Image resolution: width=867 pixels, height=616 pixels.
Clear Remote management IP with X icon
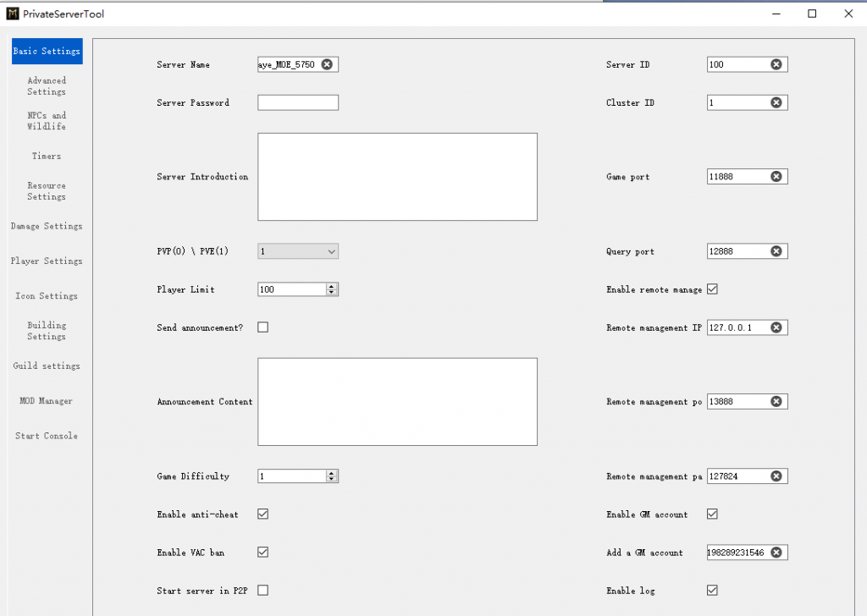pyautogui.click(x=776, y=327)
